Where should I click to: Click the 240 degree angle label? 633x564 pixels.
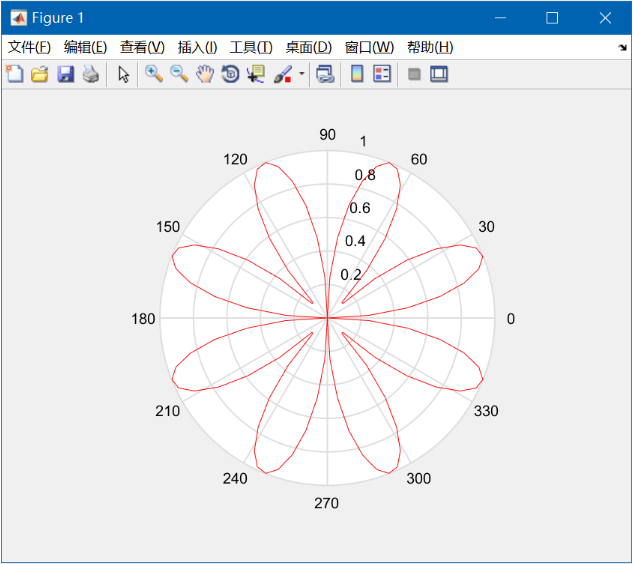coord(235,478)
